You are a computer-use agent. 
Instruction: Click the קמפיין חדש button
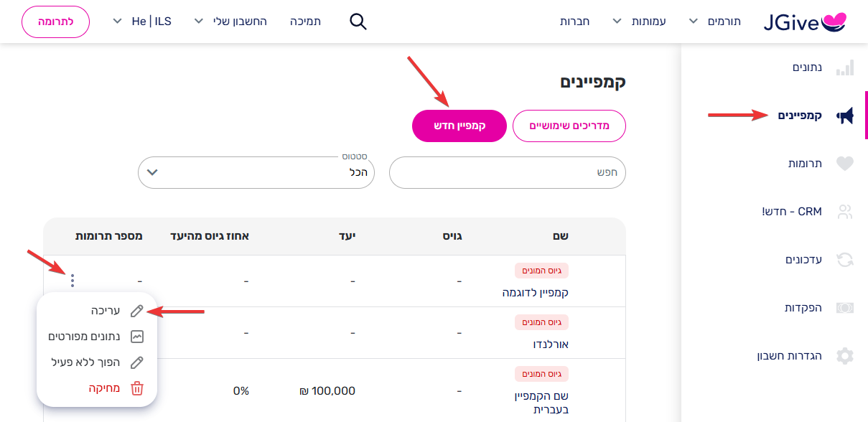coord(459,126)
